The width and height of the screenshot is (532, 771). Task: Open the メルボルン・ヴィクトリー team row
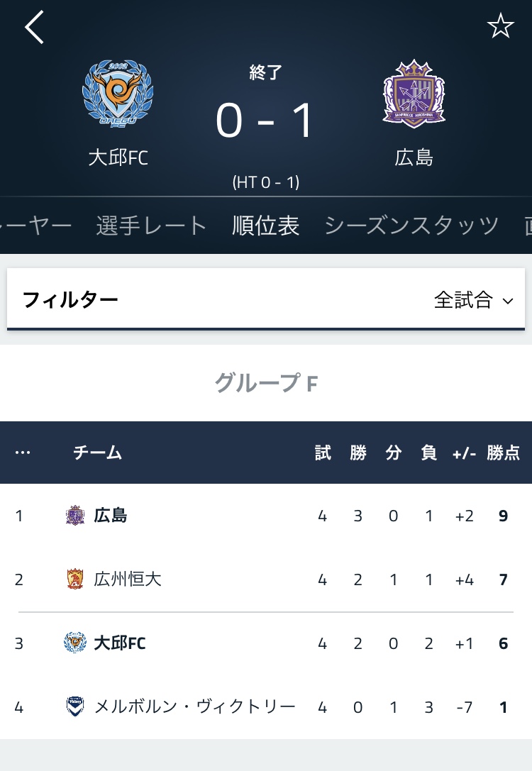266,706
